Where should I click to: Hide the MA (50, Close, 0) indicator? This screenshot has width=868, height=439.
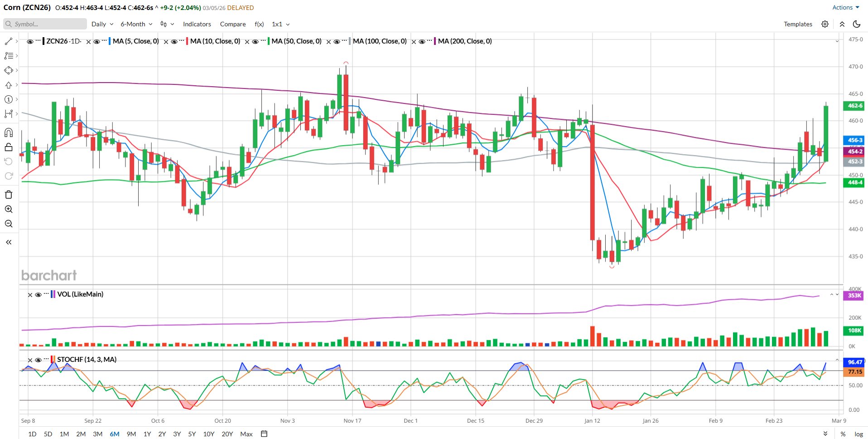(x=256, y=42)
